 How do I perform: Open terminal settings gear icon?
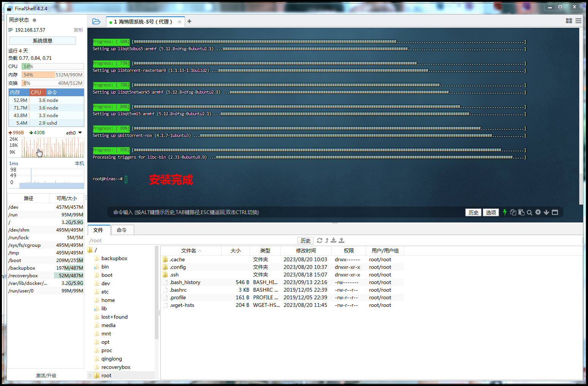coord(538,212)
